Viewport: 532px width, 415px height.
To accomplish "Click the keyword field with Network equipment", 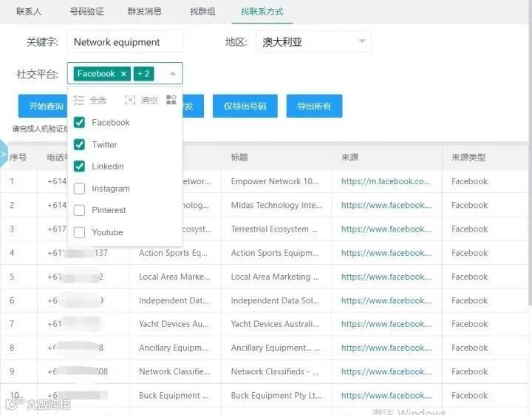I will (125, 41).
